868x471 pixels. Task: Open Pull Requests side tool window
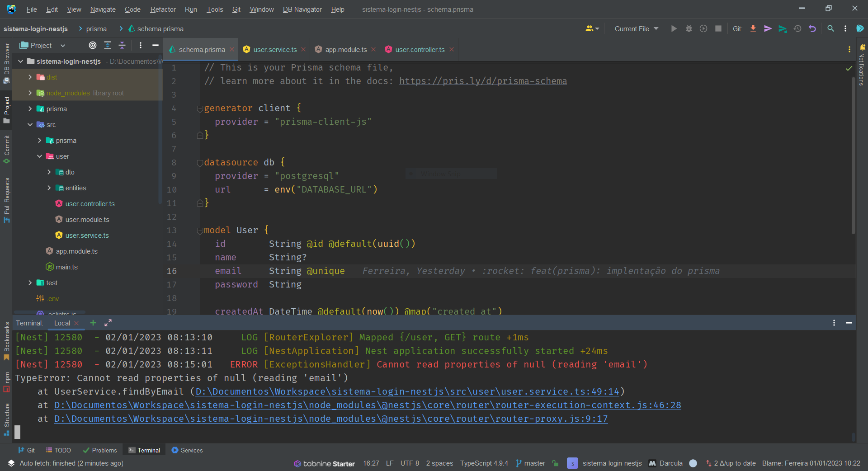pos(6,200)
